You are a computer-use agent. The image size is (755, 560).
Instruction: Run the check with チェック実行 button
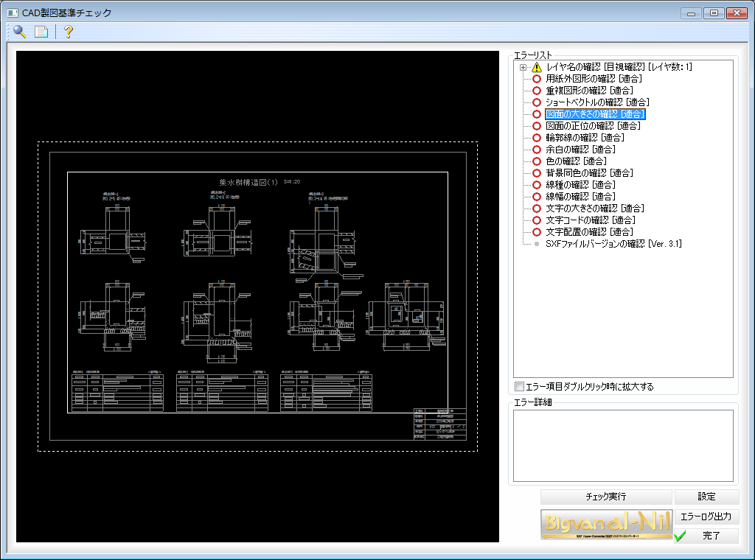606,497
